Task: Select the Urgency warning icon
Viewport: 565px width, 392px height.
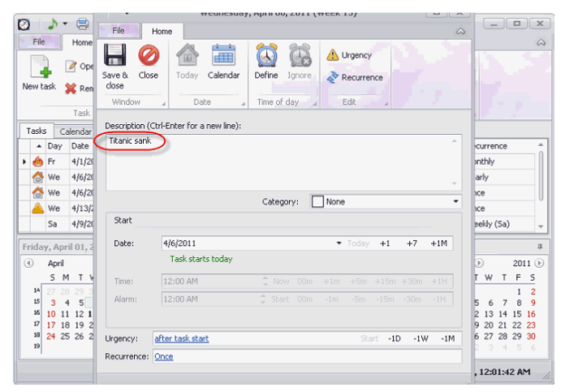Action: [x=333, y=55]
